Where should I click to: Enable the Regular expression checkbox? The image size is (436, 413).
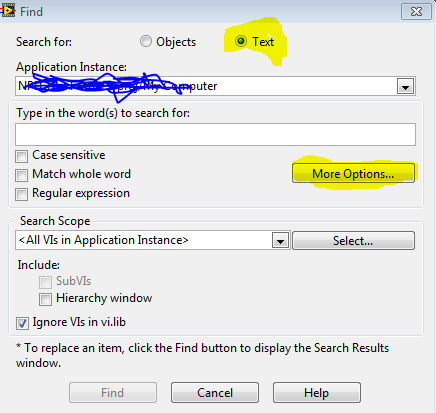pos(22,194)
